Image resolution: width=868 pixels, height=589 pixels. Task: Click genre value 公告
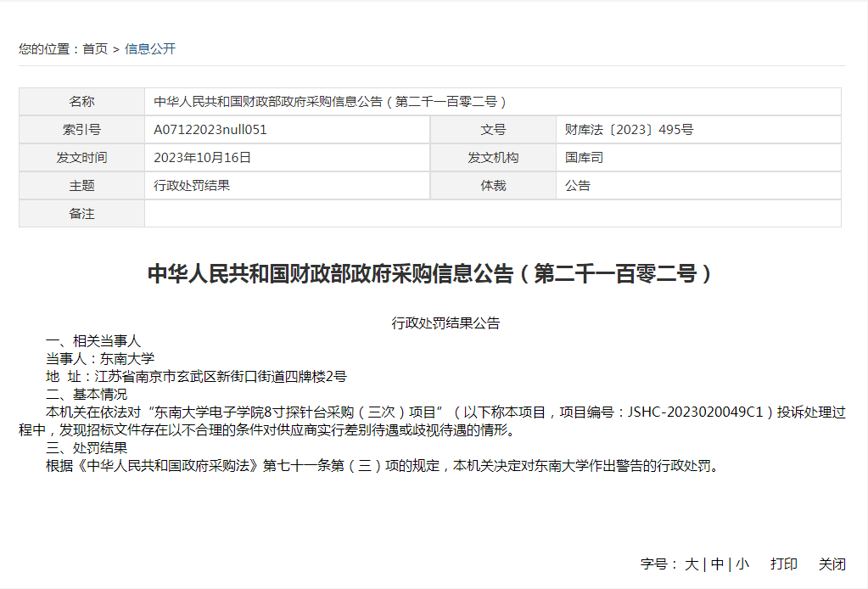click(577, 186)
